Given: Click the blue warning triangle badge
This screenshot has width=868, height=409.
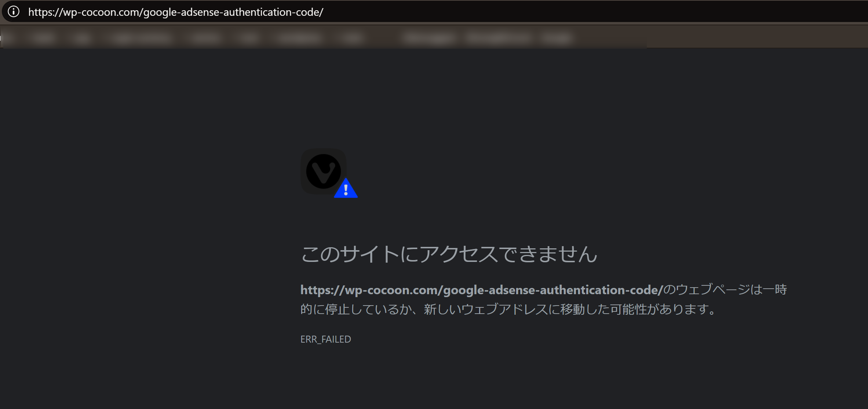Looking at the screenshot, I should [x=346, y=188].
